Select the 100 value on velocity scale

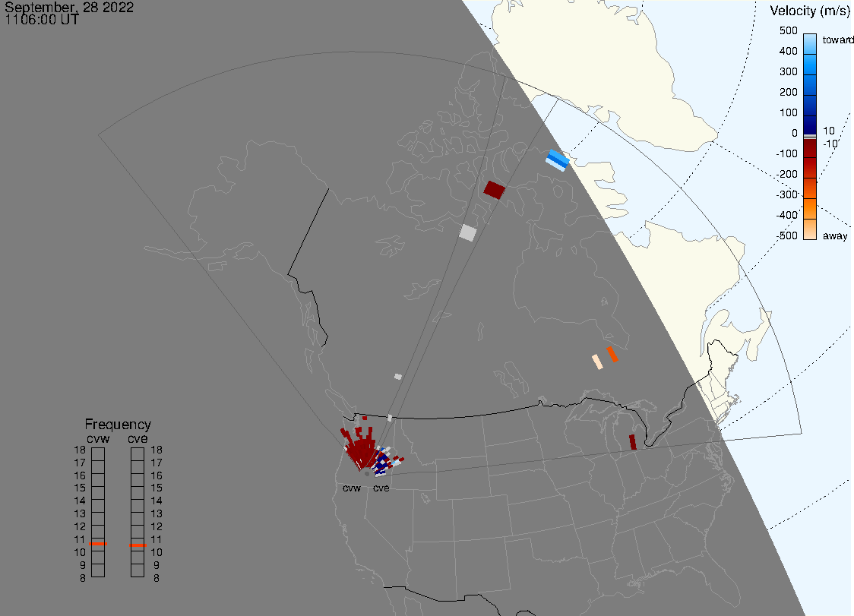point(788,112)
